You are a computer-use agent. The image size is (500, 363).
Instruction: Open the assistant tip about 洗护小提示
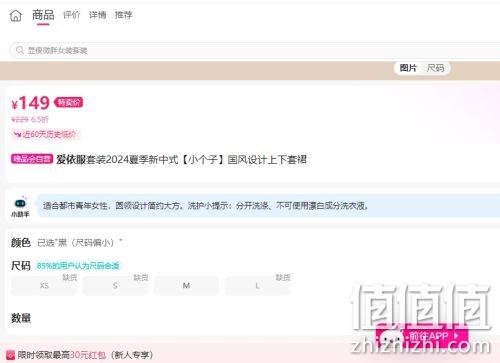click(268, 206)
